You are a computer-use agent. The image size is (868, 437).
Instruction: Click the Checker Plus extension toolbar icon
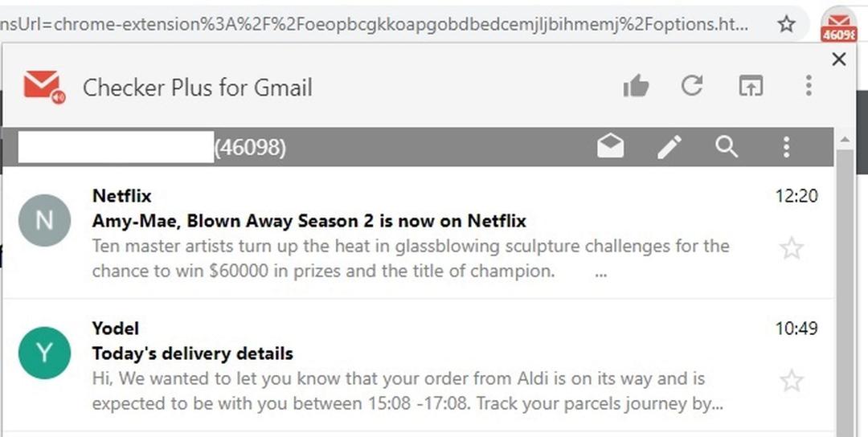coord(839,26)
